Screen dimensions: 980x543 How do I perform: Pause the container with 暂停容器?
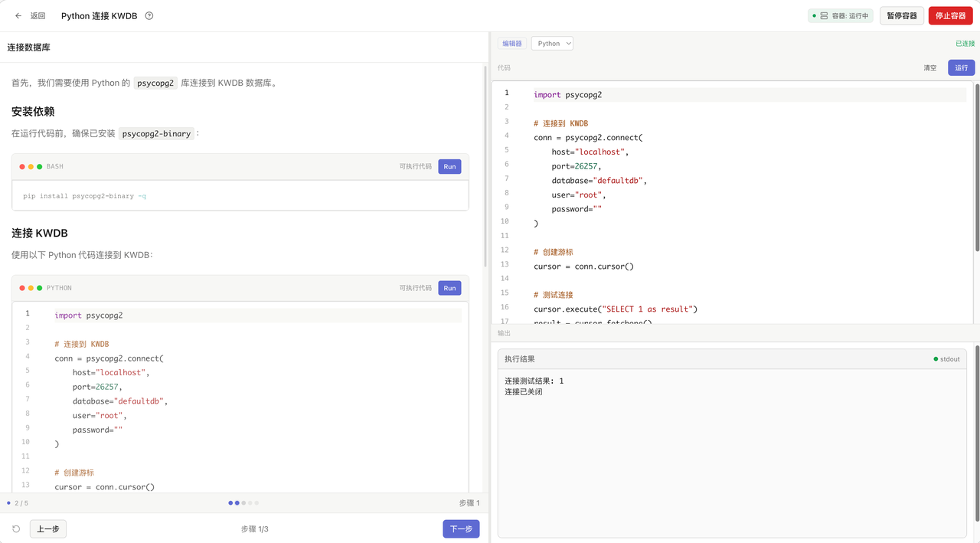point(902,15)
